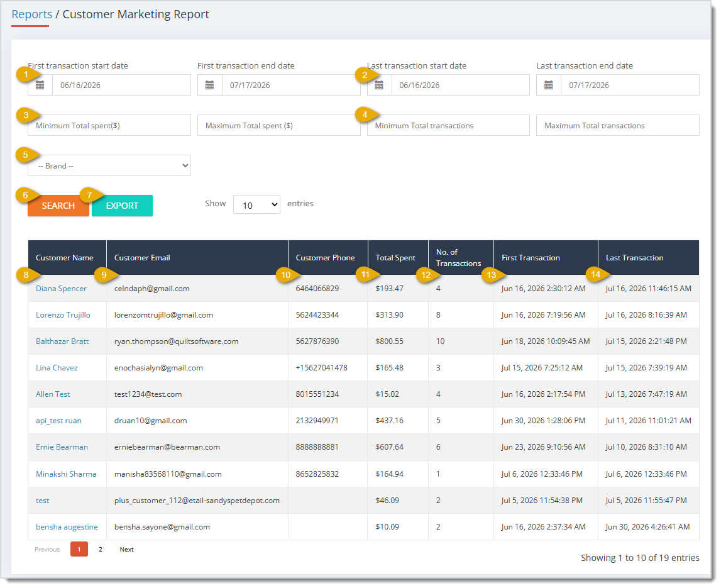
Task: Select total spent $800.55
Action: tap(390, 341)
